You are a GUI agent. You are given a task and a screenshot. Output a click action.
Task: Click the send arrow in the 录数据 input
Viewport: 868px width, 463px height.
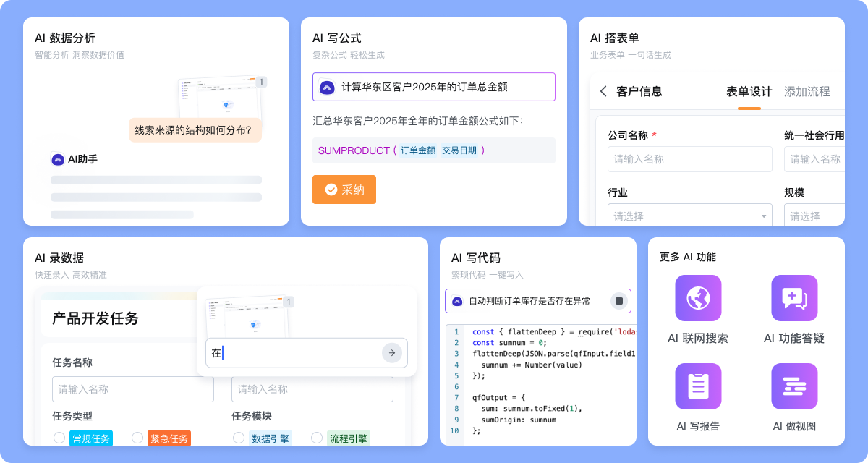(392, 353)
